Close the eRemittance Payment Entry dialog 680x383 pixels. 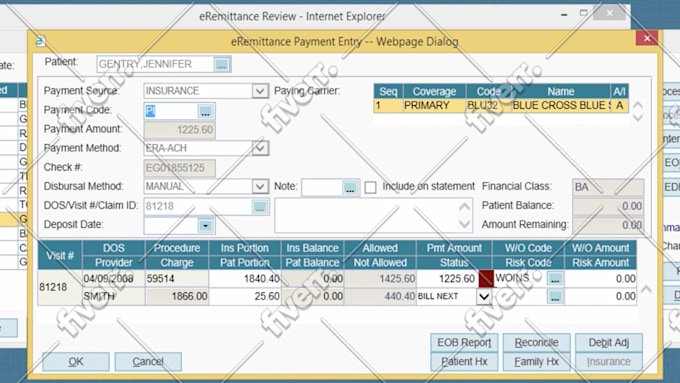[x=647, y=38]
